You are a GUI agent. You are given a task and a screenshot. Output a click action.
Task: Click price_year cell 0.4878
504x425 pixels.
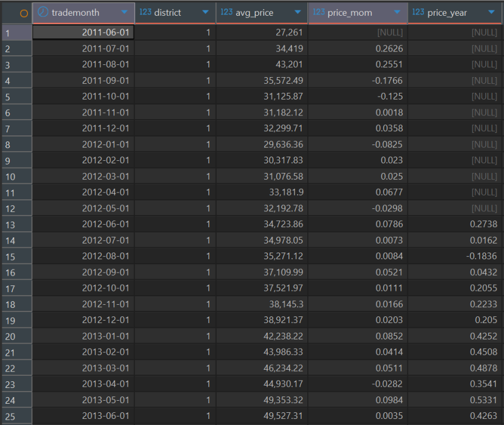(455, 368)
